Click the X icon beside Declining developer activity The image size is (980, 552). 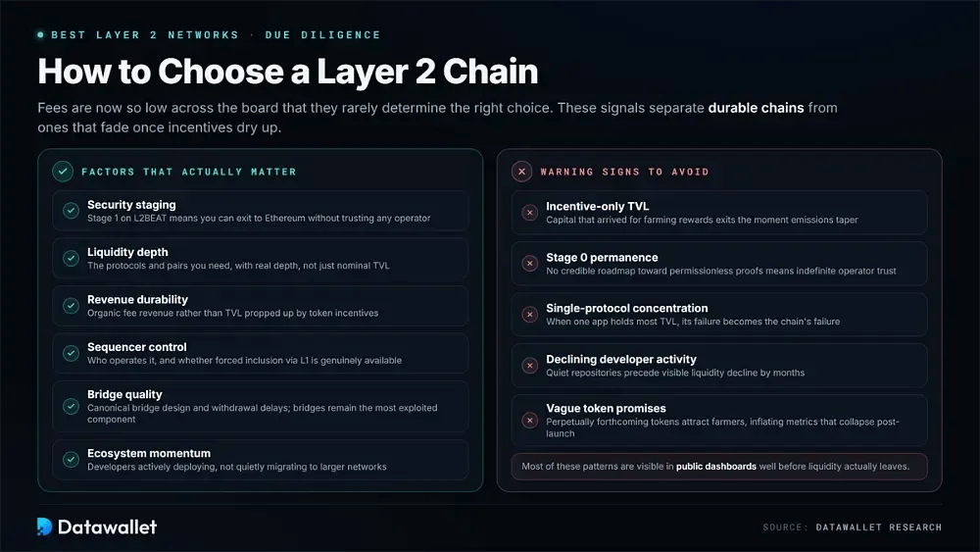coord(530,365)
